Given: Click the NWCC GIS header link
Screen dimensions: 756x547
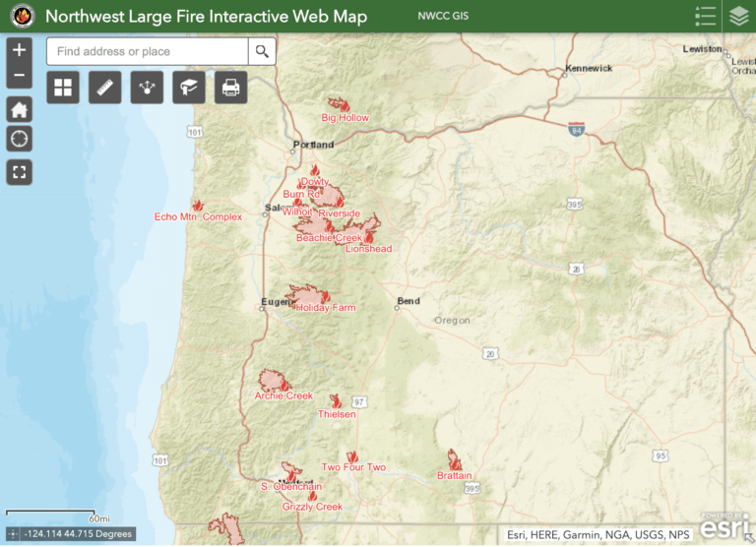Looking at the screenshot, I should pos(444,17).
